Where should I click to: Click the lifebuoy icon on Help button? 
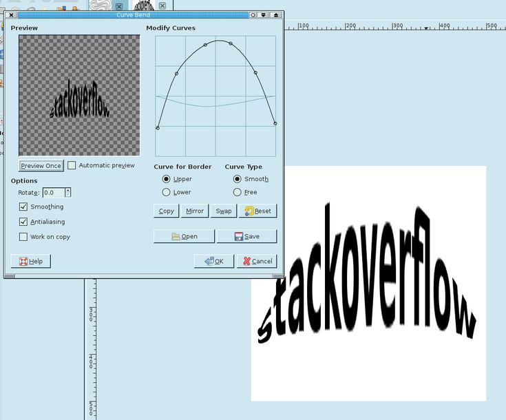point(23,261)
